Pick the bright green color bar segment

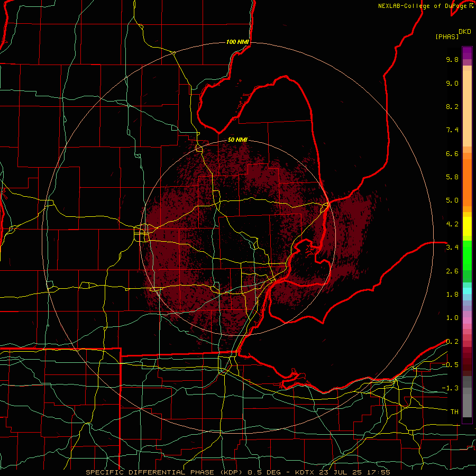coord(467,255)
